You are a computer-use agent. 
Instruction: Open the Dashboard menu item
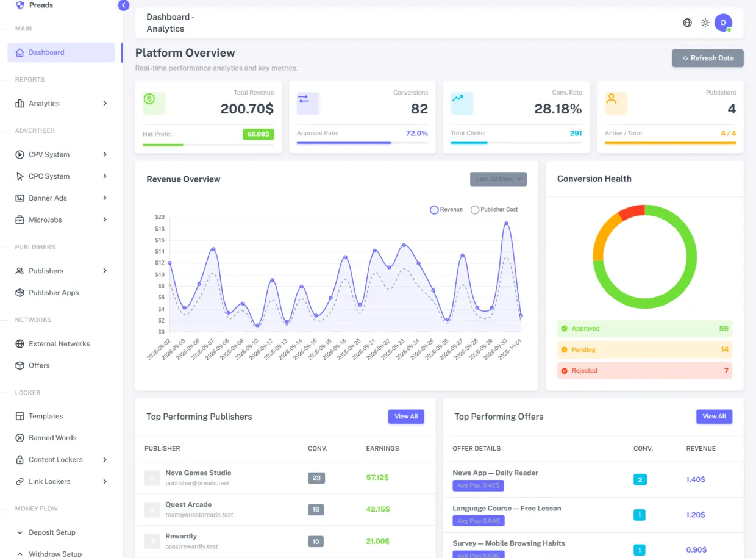pos(62,52)
